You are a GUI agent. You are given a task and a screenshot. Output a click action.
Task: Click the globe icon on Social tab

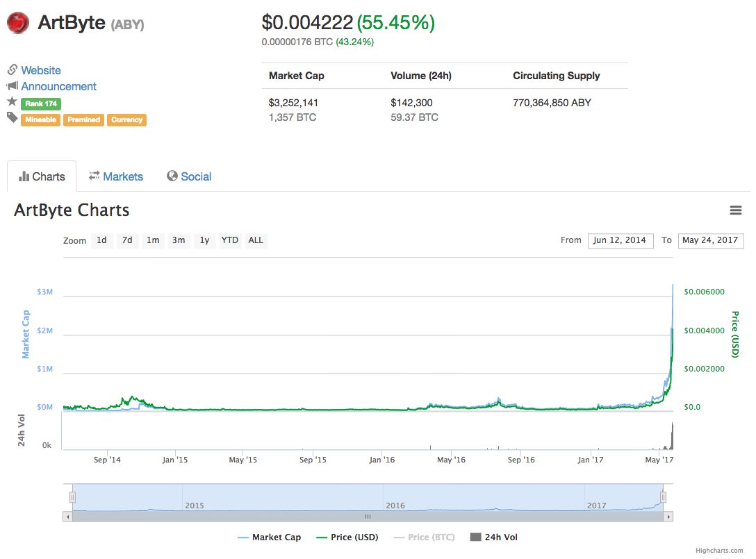click(x=172, y=176)
